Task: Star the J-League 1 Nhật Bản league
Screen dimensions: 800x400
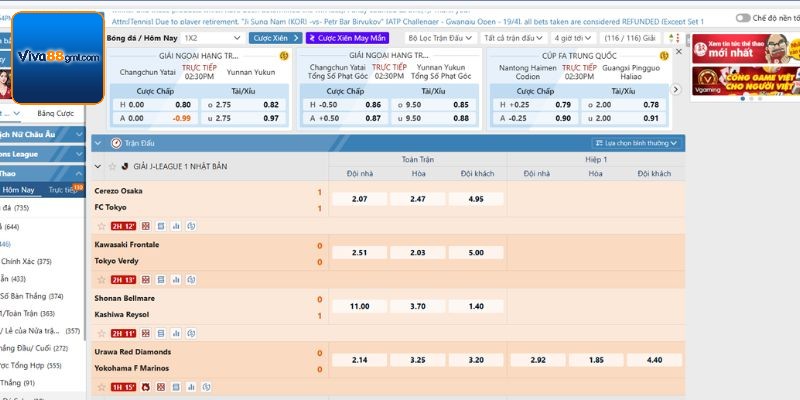Action: point(112,166)
